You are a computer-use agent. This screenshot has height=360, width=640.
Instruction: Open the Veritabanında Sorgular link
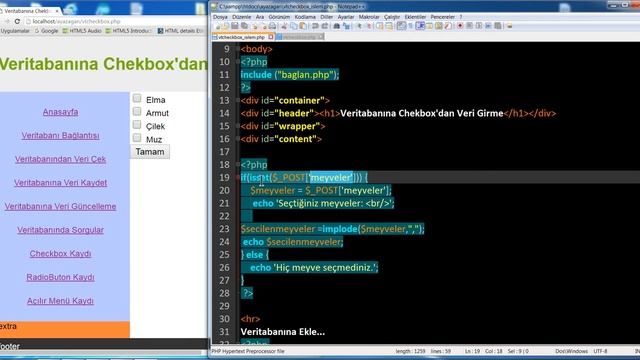[x=60, y=230]
